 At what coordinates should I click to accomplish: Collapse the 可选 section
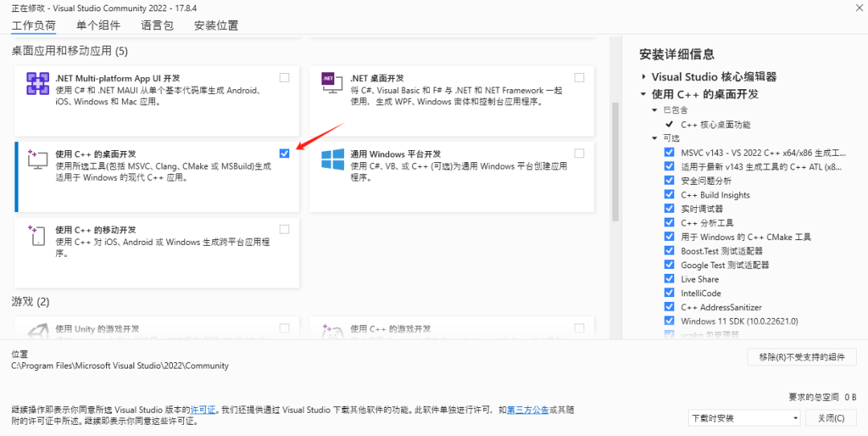654,138
